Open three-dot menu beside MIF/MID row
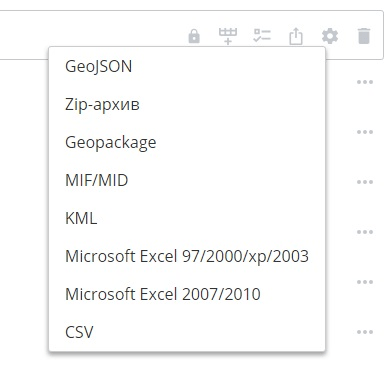This screenshot has height=372, width=392. point(365,182)
